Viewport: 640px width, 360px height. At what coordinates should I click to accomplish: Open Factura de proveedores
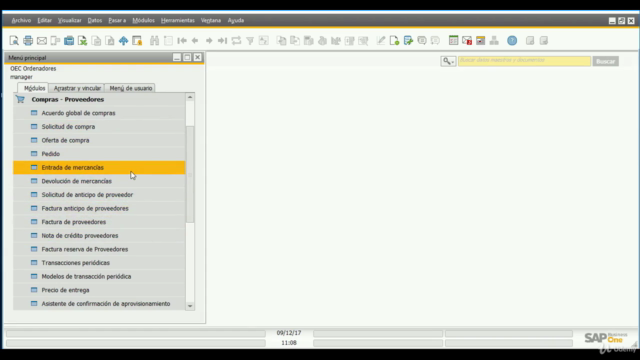pyautogui.click(x=99, y=222)
